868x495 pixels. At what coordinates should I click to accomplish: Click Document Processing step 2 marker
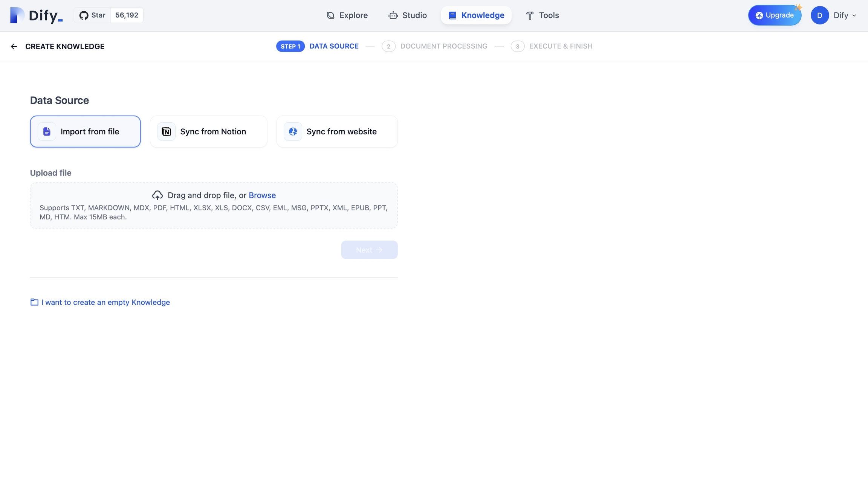[x=388, y=46]
